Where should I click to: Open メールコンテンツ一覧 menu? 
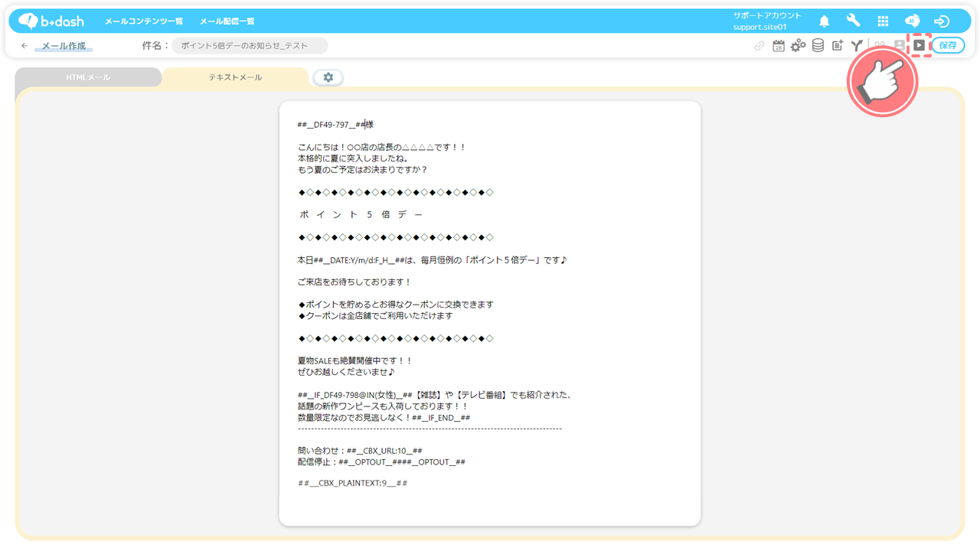(x=144, y=21)
